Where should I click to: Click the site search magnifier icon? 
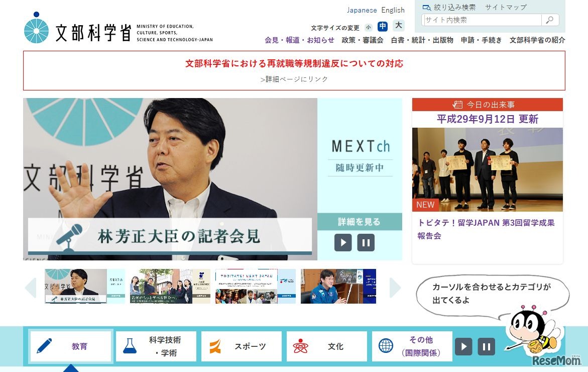click(550, 20)
